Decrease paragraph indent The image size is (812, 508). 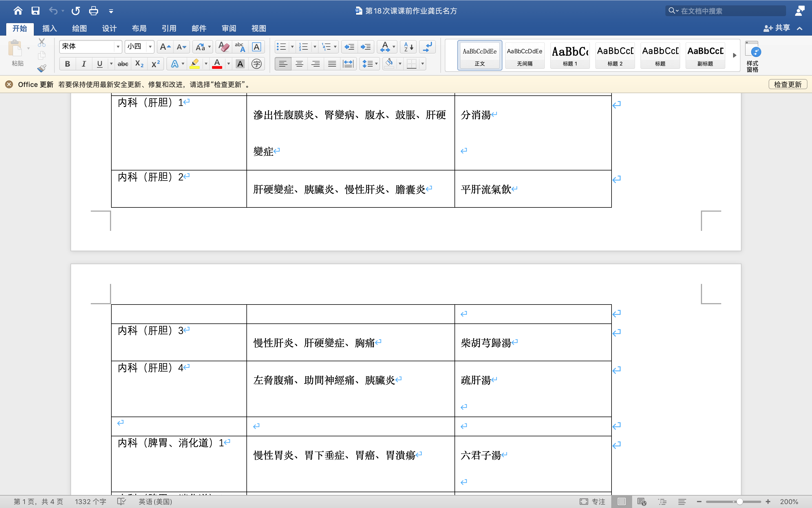pos(349,47)
